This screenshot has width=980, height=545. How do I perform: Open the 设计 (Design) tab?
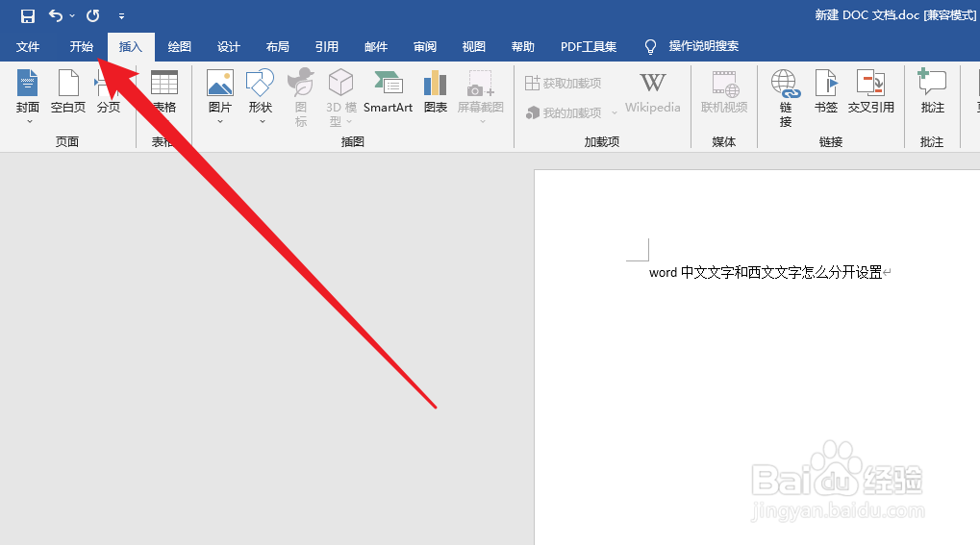[228, 47]
